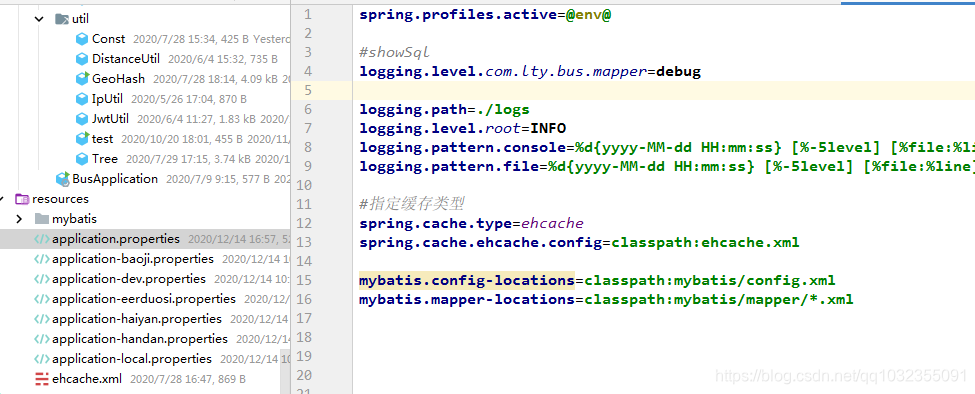This screenshot has width=975, height=394.
Task: Select the application.properties file row
Action: coord(146,239)
